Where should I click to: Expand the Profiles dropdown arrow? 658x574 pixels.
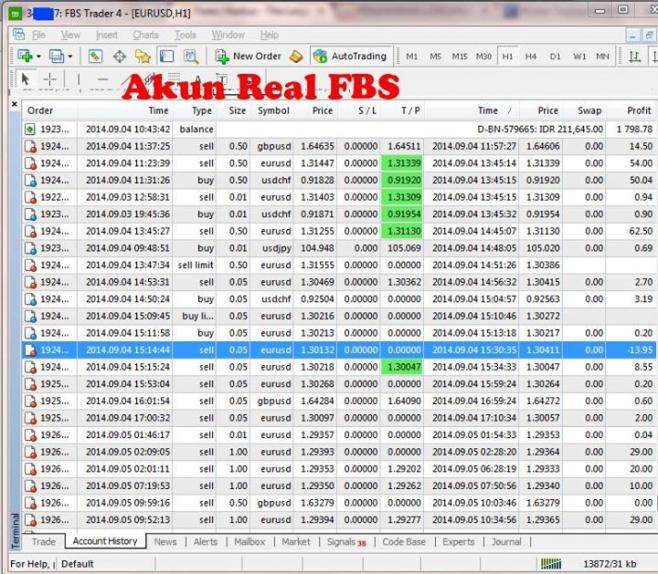[x=70, y=56]
